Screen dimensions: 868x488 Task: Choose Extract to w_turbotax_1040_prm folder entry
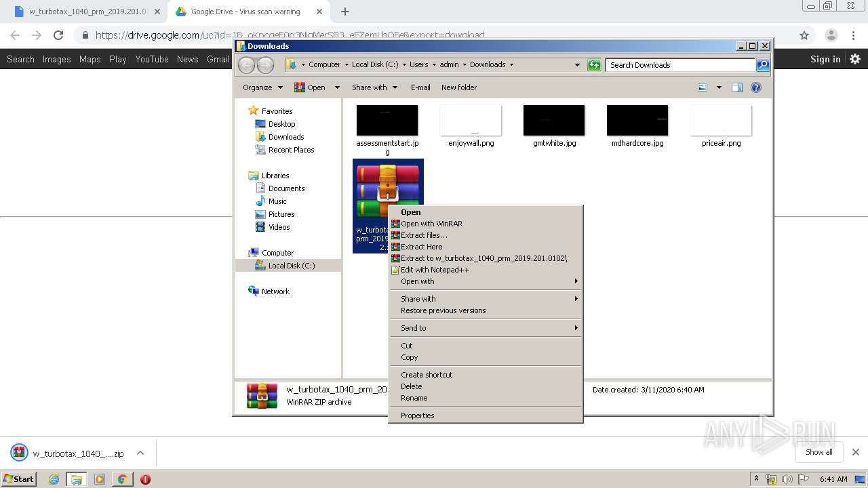click(x=486, y=258)
